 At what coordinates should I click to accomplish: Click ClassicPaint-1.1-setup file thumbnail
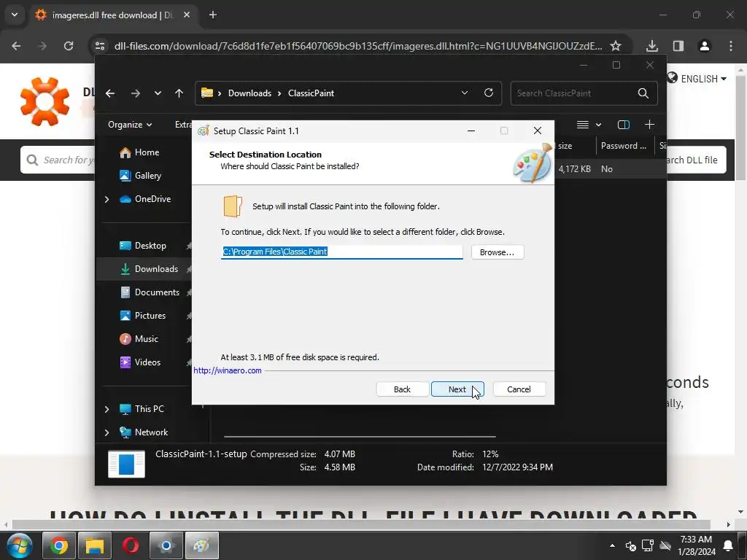click(126, 464)
